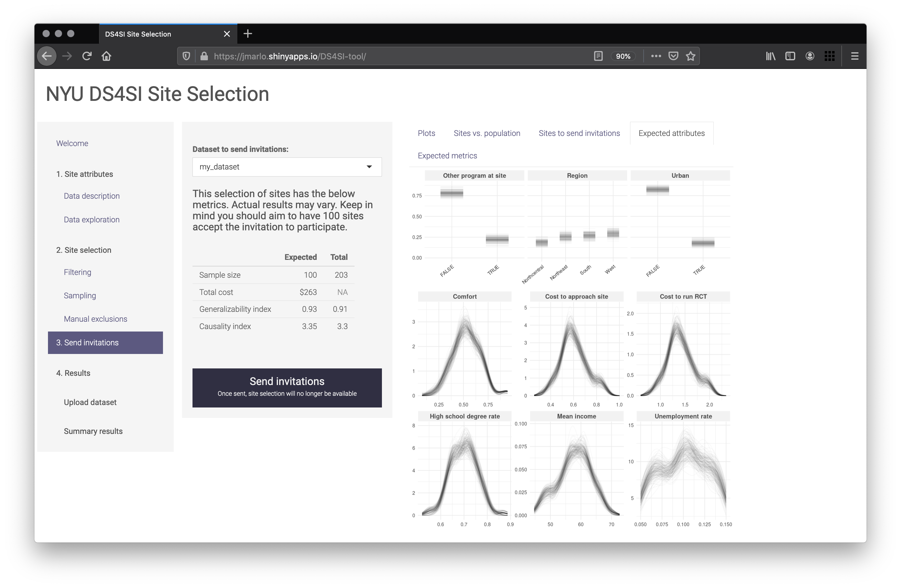Switch to Sites to send invitations tab
Screen dimensions: 901x588
click(579, 133)
